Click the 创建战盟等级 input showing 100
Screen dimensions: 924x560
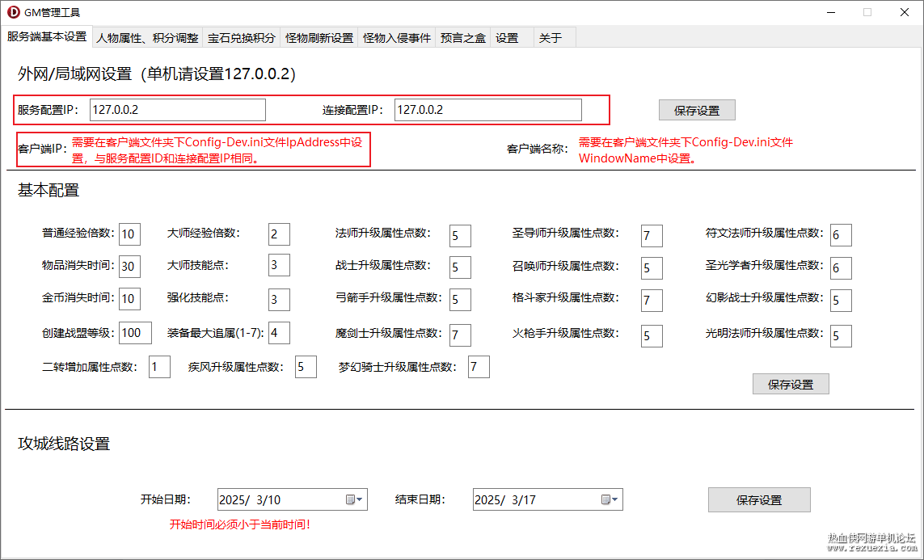(x=136, y=333)
